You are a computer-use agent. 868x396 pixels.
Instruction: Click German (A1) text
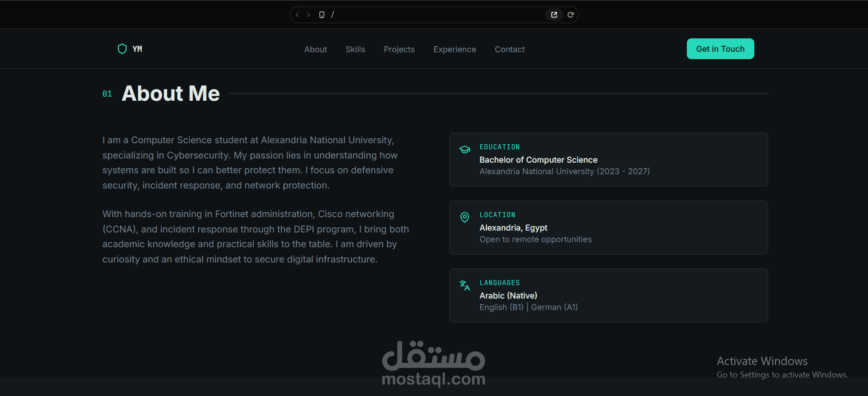(555, 307)
